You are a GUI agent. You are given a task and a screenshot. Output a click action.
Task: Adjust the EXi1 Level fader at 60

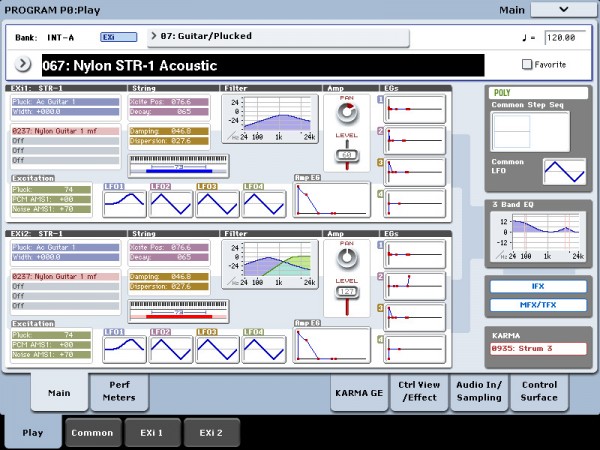point(347,155)
